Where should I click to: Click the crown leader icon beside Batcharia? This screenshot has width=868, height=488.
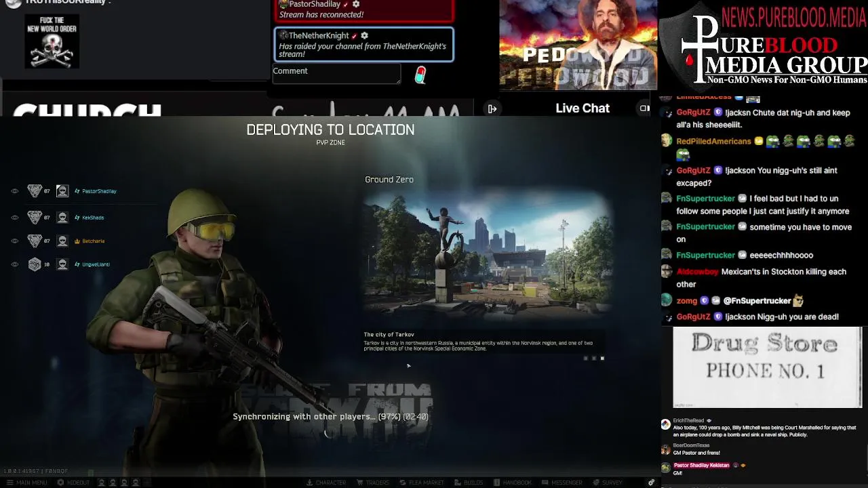[x=77, y=241]
